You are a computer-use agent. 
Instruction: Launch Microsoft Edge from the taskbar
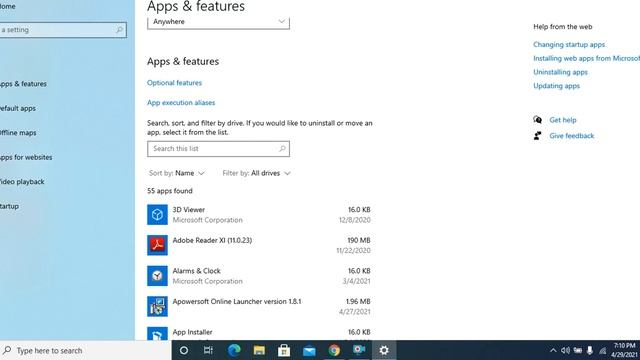[x=234, y=350]
